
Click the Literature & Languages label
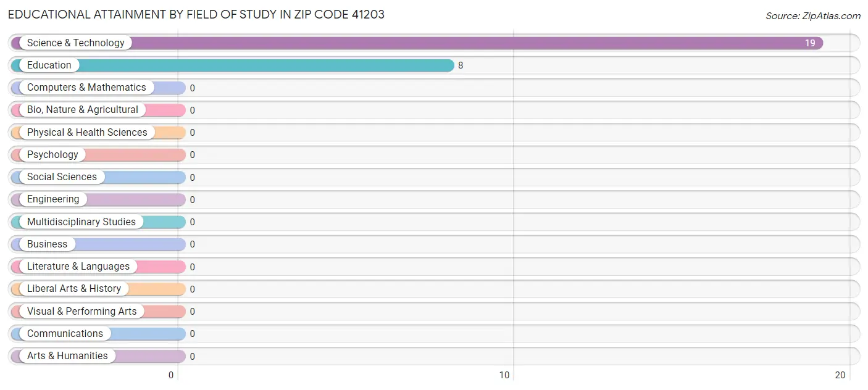click(x=78, y=267)
